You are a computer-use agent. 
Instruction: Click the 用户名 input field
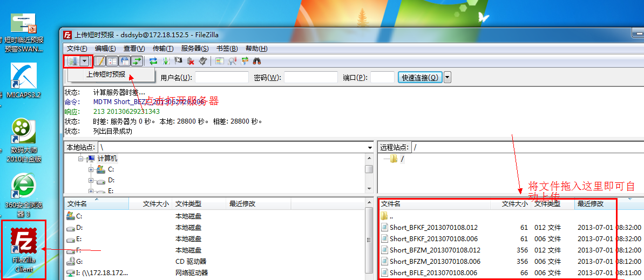tap(222, 77)
